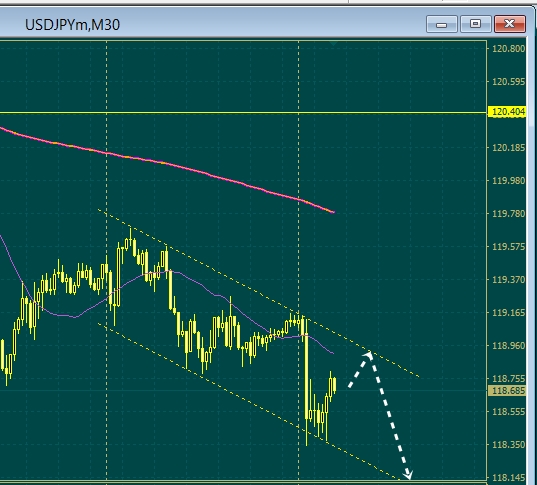Screen dimensions: 537x485
Task: Click the white dashed downward arrow head
Action: tap(408, 474)
